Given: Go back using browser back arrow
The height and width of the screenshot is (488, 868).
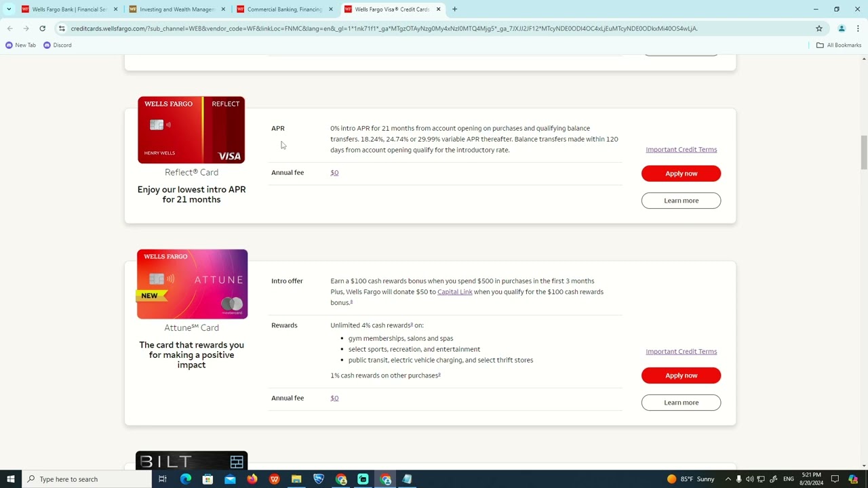Looking at the screenshot, I should pyautogui.click(x=9, y=28).
